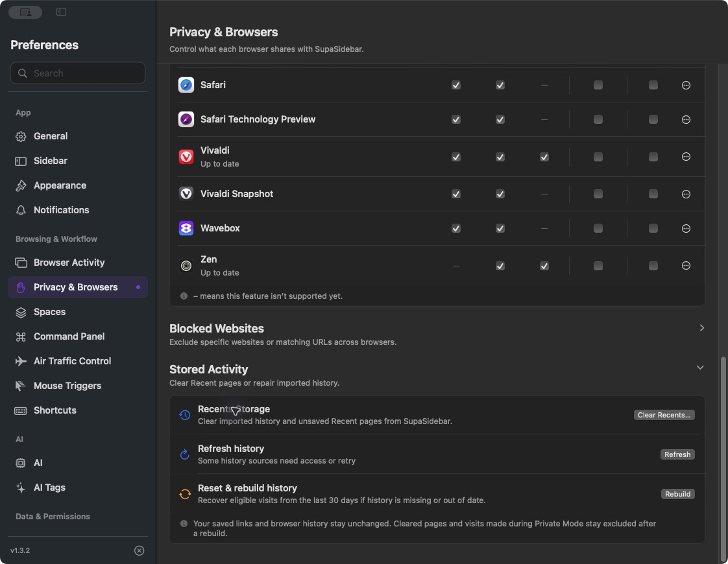Click the Air Traffic Control airplane icon

[x=20, y=361]
